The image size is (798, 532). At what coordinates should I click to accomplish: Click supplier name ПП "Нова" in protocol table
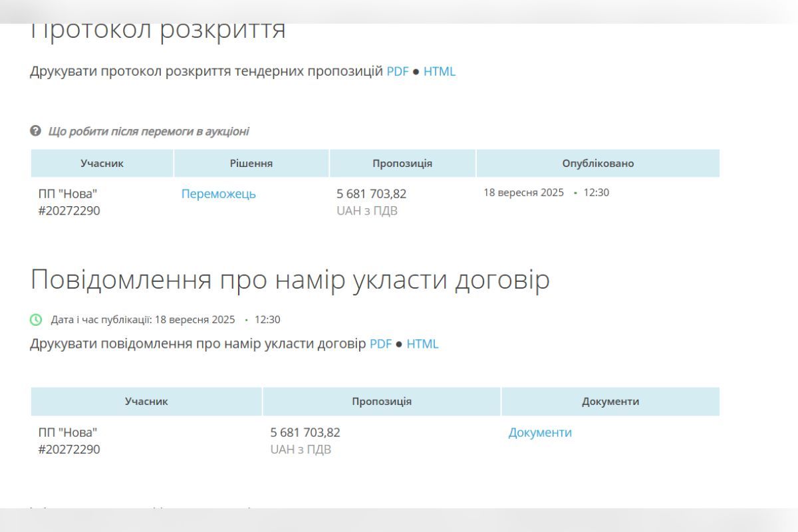click(x=66, y=194)
